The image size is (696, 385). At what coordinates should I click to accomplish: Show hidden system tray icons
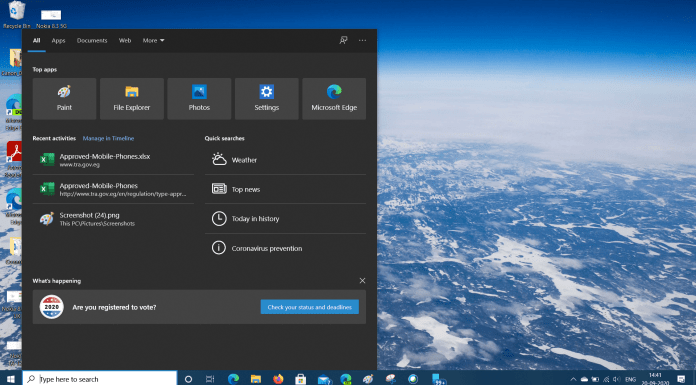click(x=573, y=379)
